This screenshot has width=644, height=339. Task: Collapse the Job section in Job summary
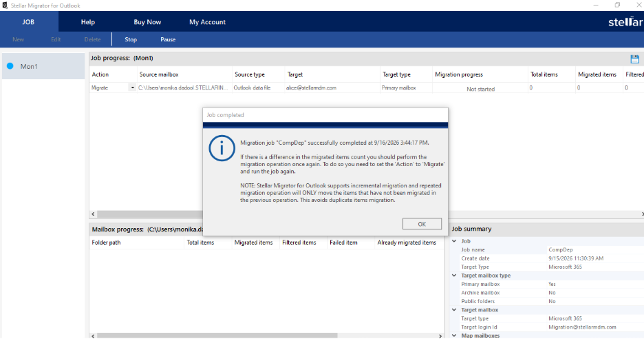click(x=454, y=241)
